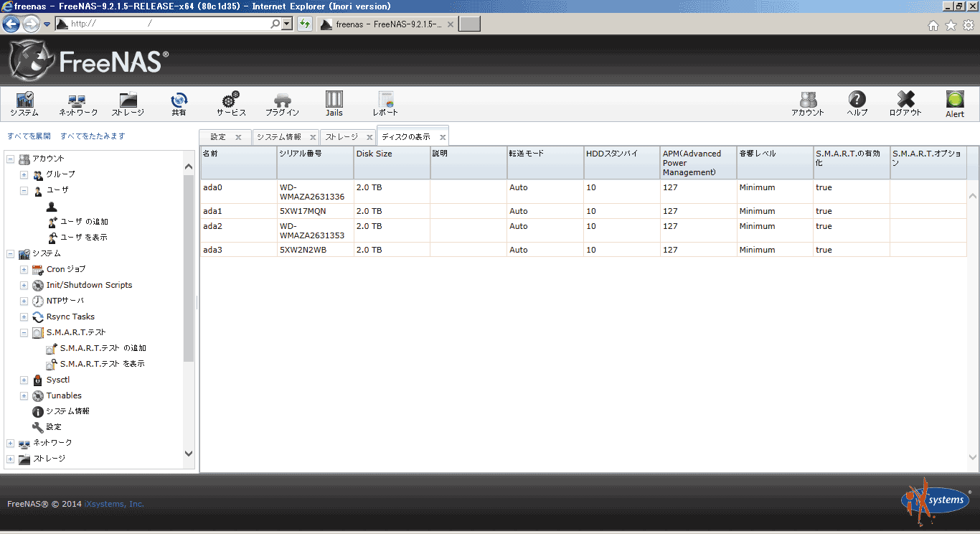
Task: Expand the Init/Shutdown Scripts node
Action: (x=24, y=285)
